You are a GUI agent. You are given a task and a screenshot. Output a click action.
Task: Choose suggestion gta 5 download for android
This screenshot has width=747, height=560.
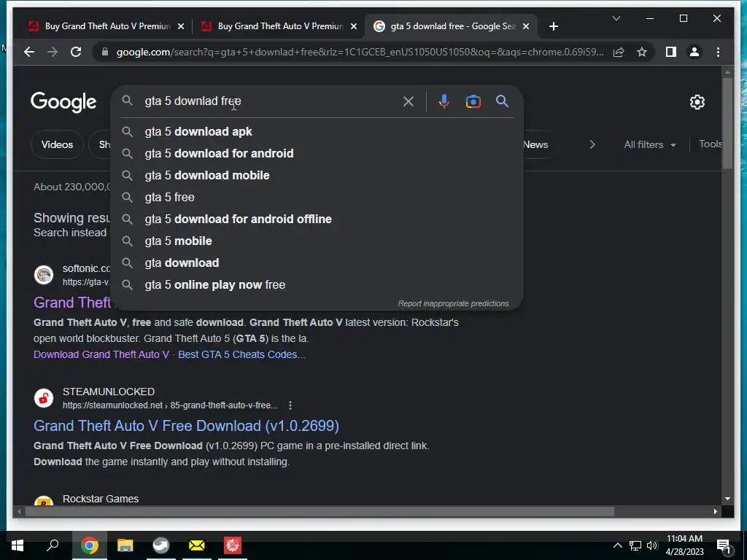click(x=317, y=153)
